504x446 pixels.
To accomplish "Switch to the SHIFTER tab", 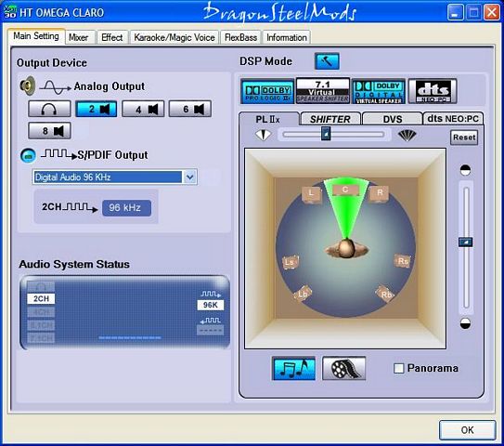I will pyautogui.click(x=330, y=119).
